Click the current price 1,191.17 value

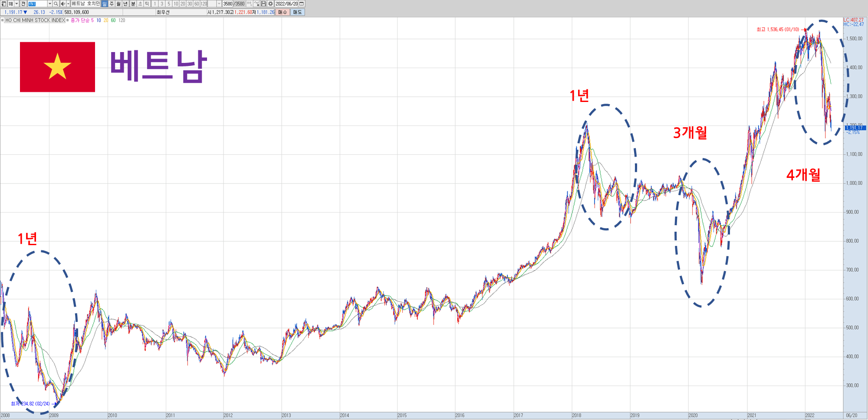tap(14, 12)
